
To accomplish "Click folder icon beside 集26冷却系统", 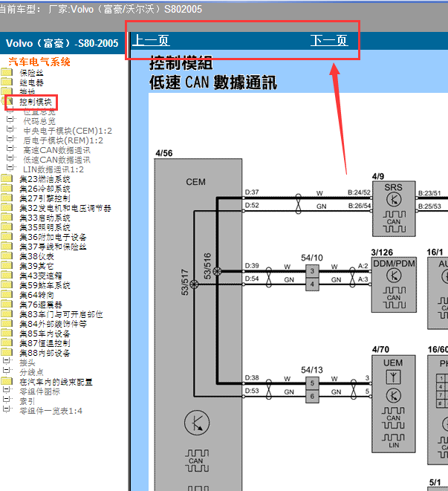I will pos(7,189).
